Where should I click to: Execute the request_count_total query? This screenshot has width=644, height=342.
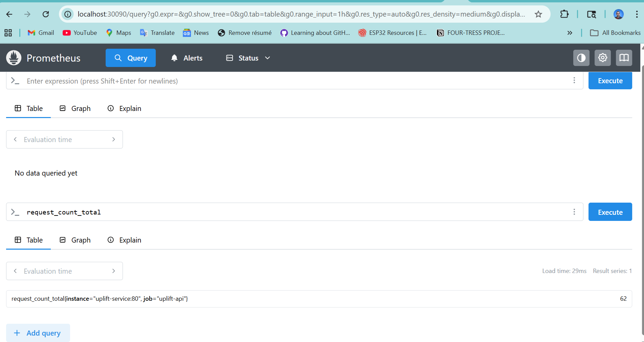(610, 212)
